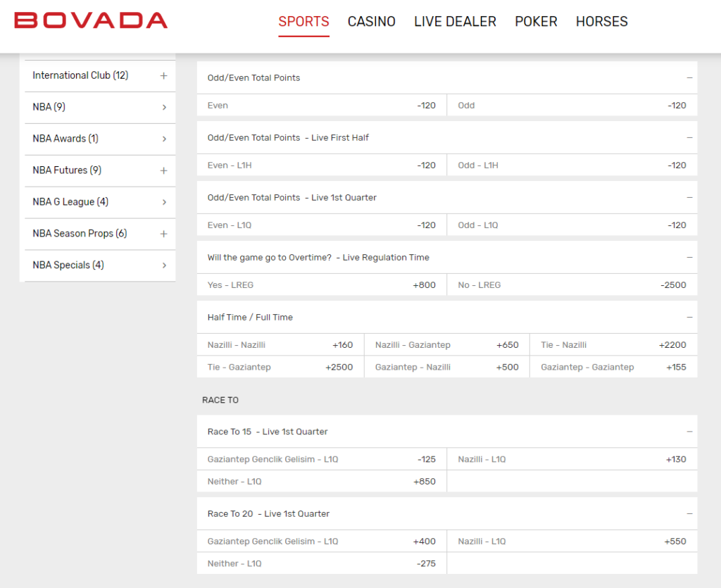
Task: Click the Bovada logo
Action: (x=90, y=20)
